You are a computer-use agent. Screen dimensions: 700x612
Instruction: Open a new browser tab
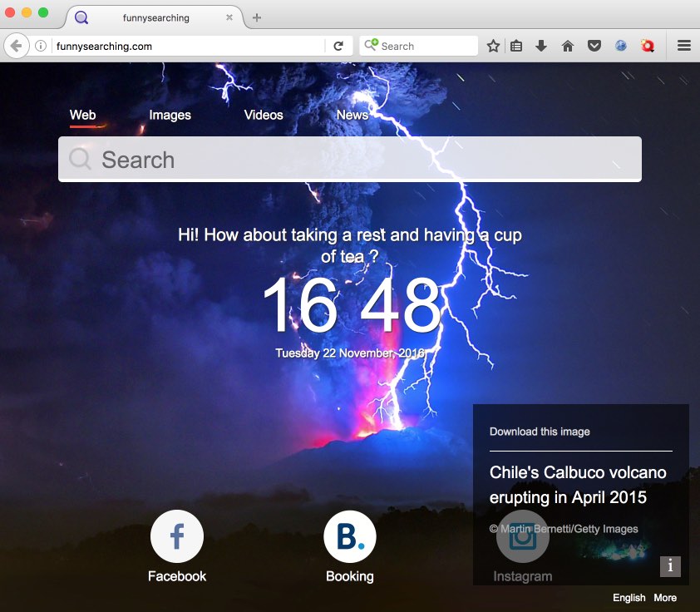click(257, 17)
